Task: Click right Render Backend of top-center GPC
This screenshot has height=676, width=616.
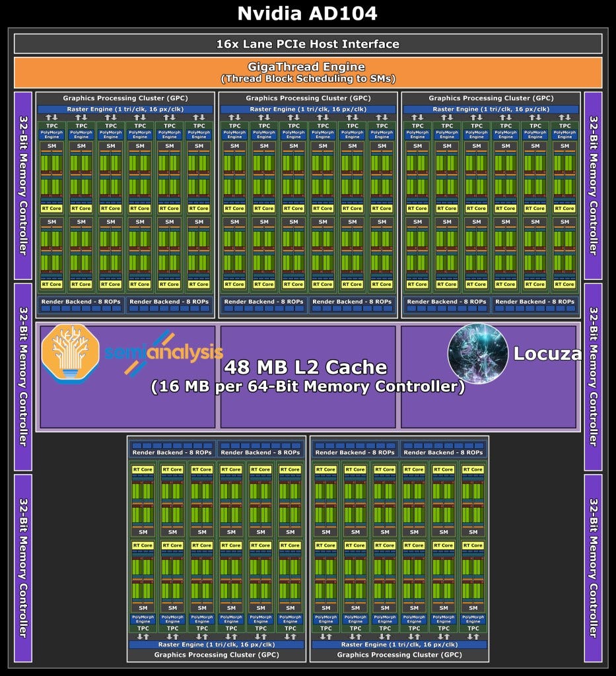Action: coord(352,305)
